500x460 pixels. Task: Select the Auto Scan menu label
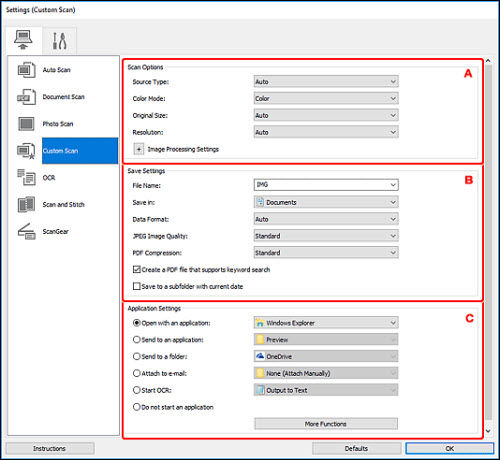[x=56, y=70]
